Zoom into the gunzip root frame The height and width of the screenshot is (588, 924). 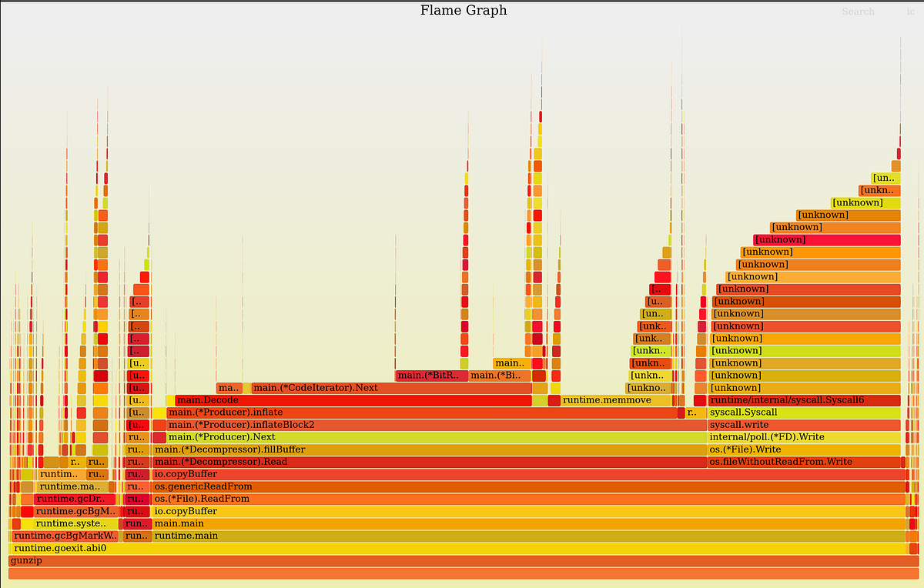[x=462, y=560]
